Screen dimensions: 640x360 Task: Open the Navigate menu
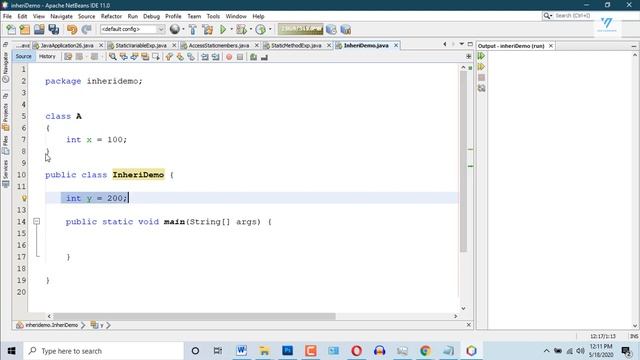(x=61, y=16)
